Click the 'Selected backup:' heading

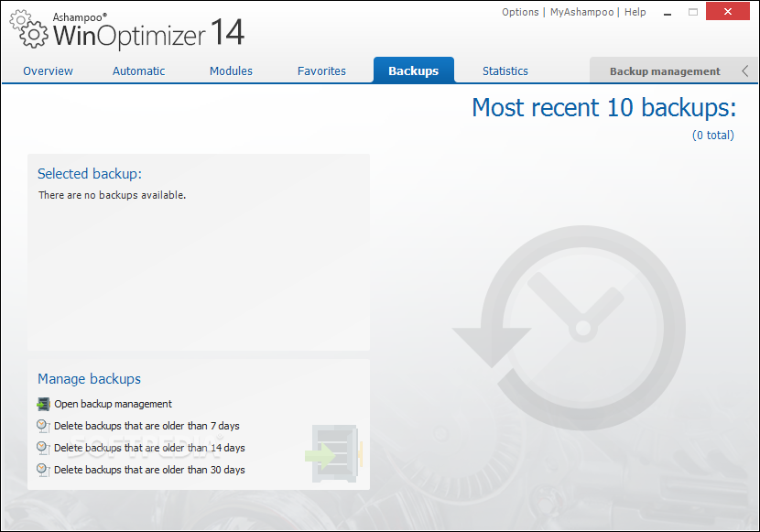tap(90, 174)
